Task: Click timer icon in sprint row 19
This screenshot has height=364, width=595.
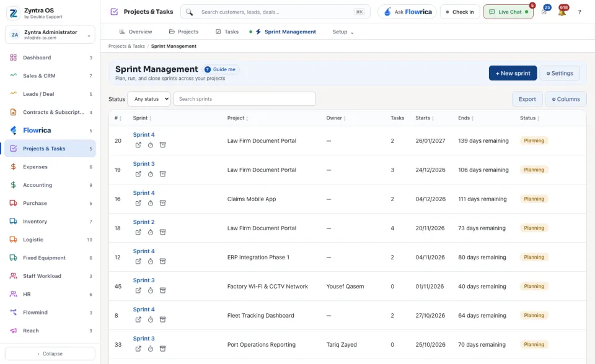Action: [150, 174]
